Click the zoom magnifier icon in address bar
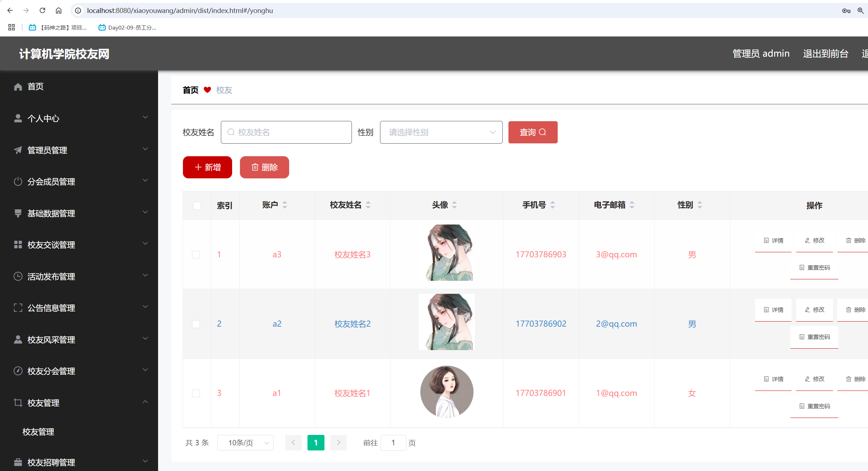The width and height of the screenshot is (868, 471). pos(861,11)
